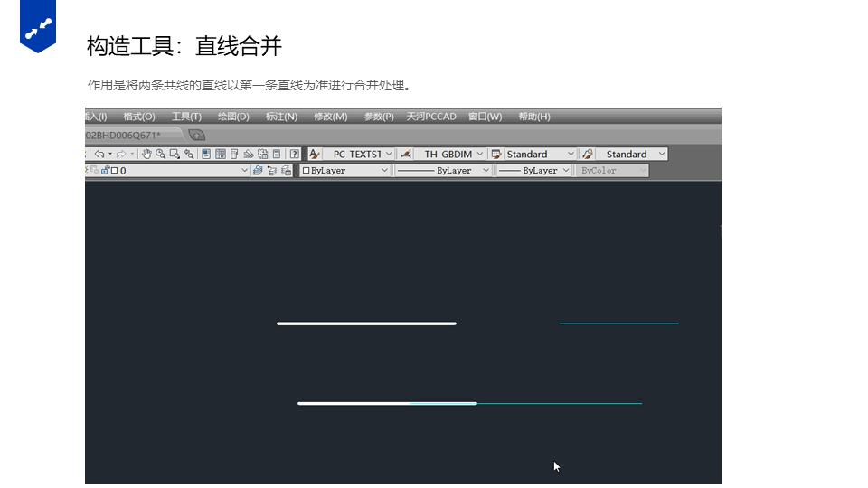Open the 修改(M) menu
Image resolution: width=868 pixels, height=488 pixels.
pos(331,117)
